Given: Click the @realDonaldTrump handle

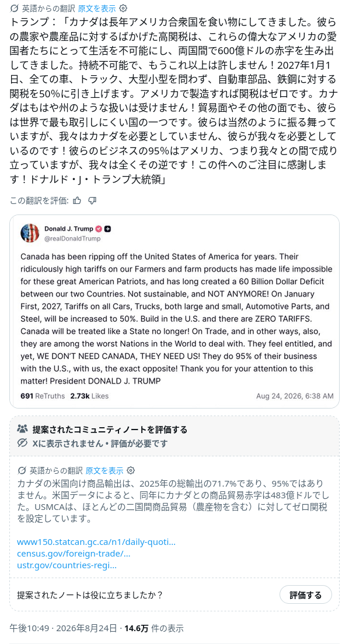Looking at the screenshot, I should tap(72, 238).
